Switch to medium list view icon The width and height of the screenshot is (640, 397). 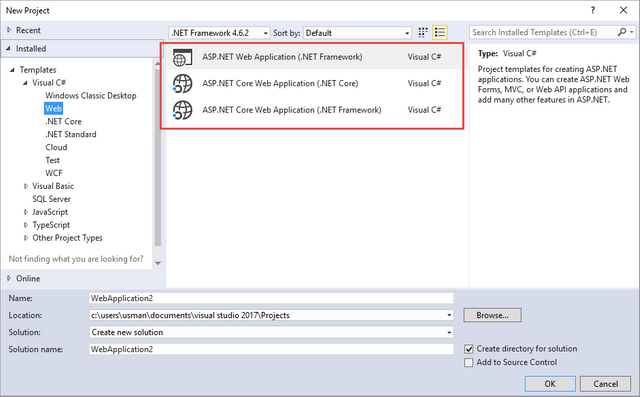440,32
